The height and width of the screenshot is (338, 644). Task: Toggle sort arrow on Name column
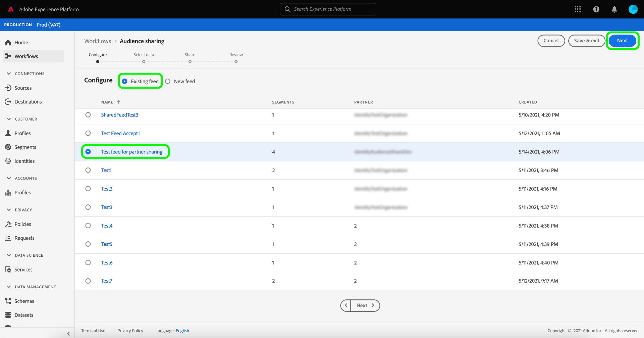pos(119,102)
